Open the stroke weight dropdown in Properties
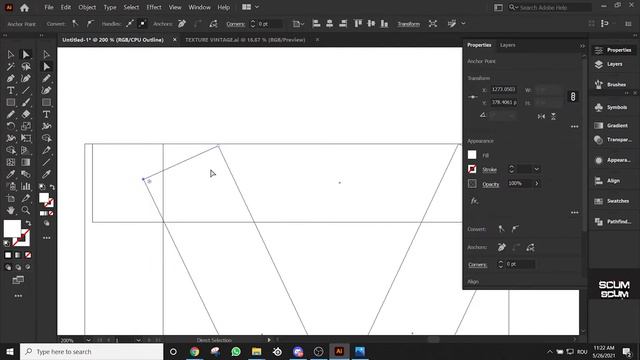 [537, 169]
